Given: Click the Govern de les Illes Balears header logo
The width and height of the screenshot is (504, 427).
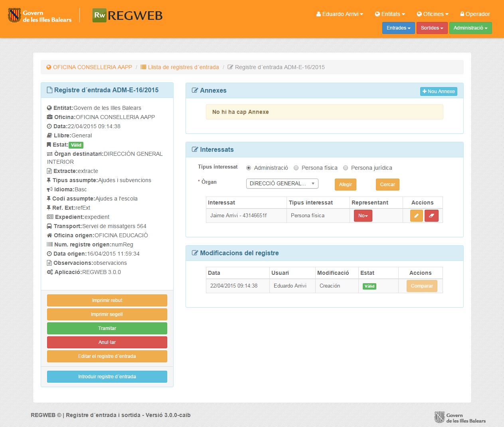Looking at the screenshot, I should [40, 16].
